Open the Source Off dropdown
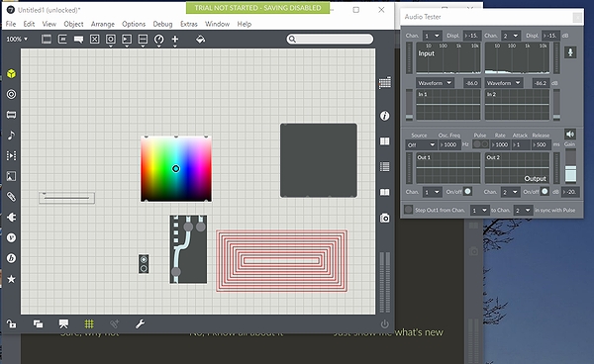 point(422,145)
